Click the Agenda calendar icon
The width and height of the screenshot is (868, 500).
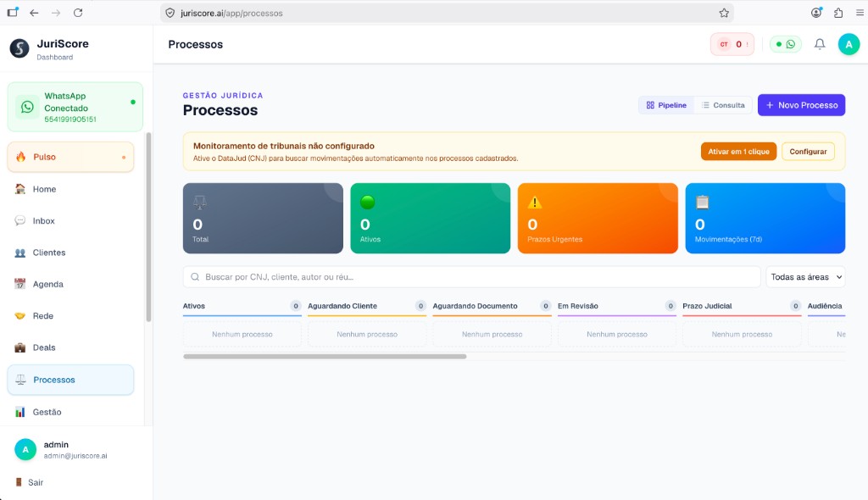20,284
